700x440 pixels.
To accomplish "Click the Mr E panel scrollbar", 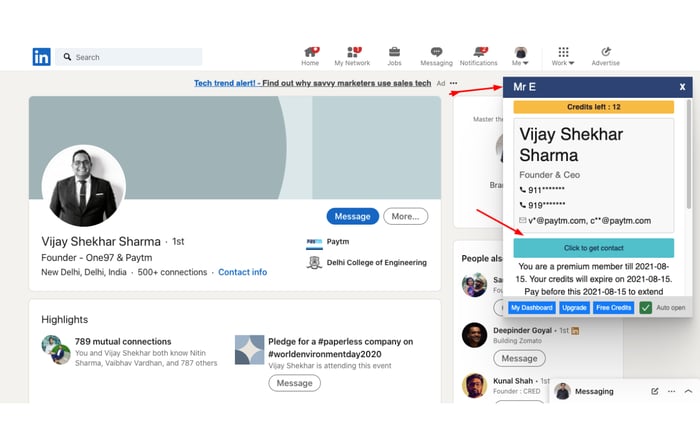I will click(689, 154).
